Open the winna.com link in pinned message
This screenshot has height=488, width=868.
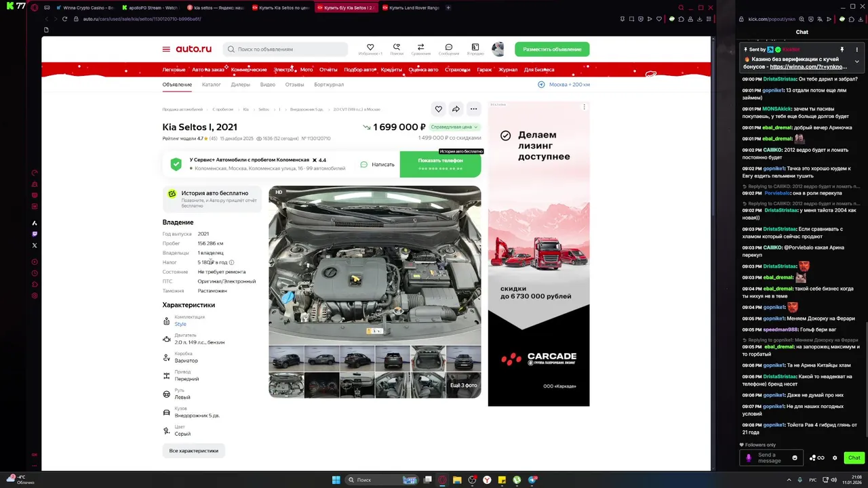tap(808, 67)
